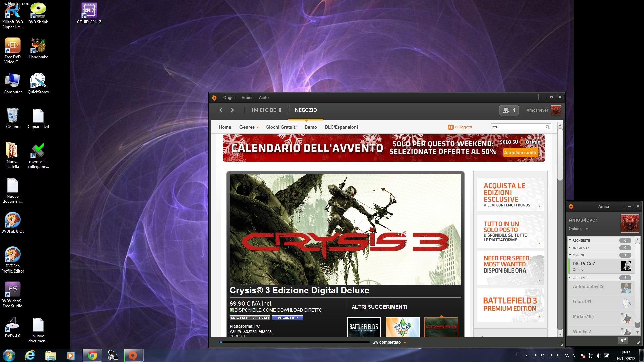Open the Battlefield 3 Aftermath suggestion thumbnail
The height and width of the screenshot is (362, 644).
click(364, 327)
